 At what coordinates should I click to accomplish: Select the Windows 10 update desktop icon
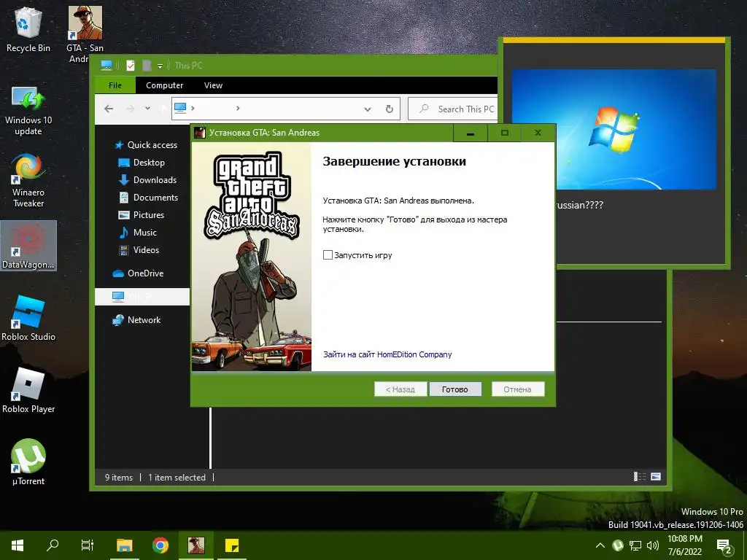(x=28, y=111)
